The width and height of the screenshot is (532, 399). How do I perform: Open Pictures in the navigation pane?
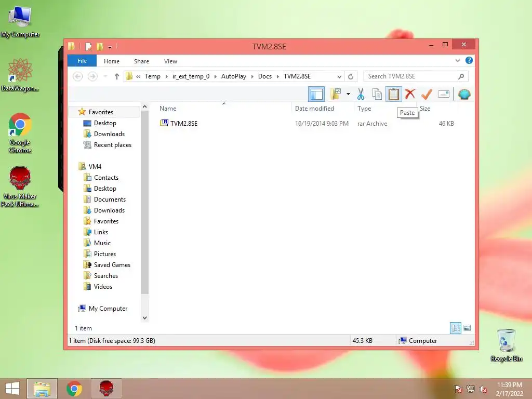(105, 254)
